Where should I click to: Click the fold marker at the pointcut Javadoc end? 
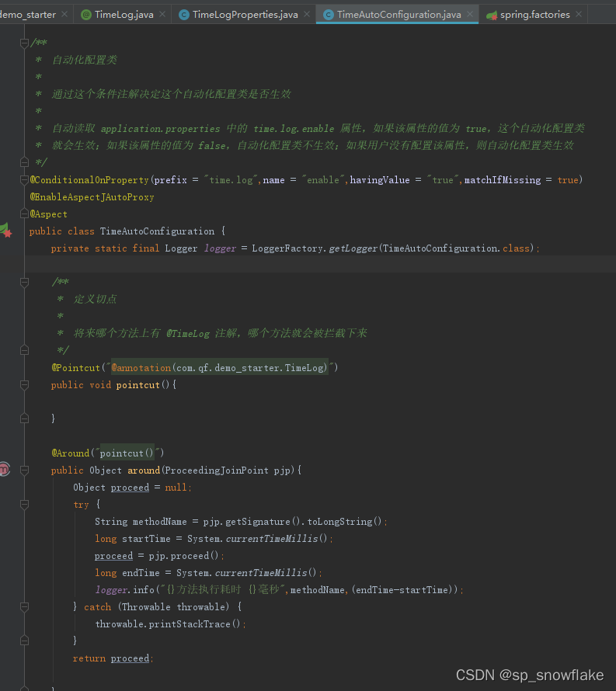[24, 350]
